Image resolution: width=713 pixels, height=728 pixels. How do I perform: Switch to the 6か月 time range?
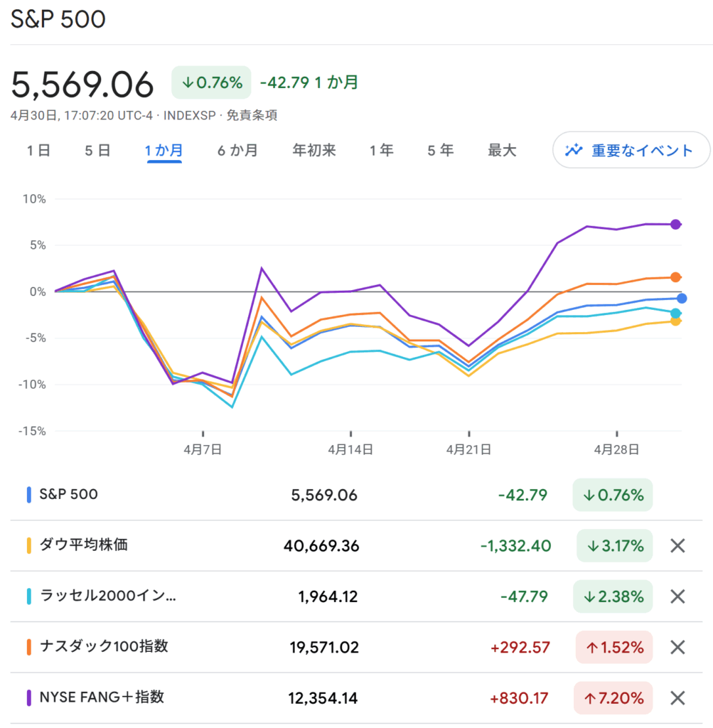coord(237,151)
